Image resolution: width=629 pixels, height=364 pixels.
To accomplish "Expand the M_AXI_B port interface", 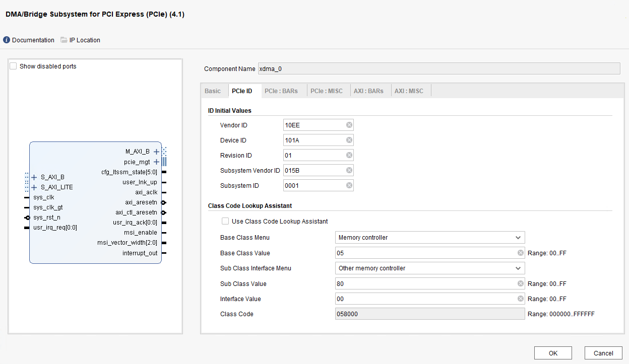I will (156, 151).
